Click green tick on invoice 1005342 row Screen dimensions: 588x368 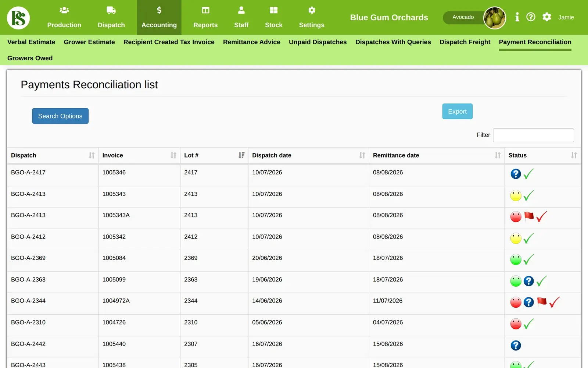[x=528, y=238]
